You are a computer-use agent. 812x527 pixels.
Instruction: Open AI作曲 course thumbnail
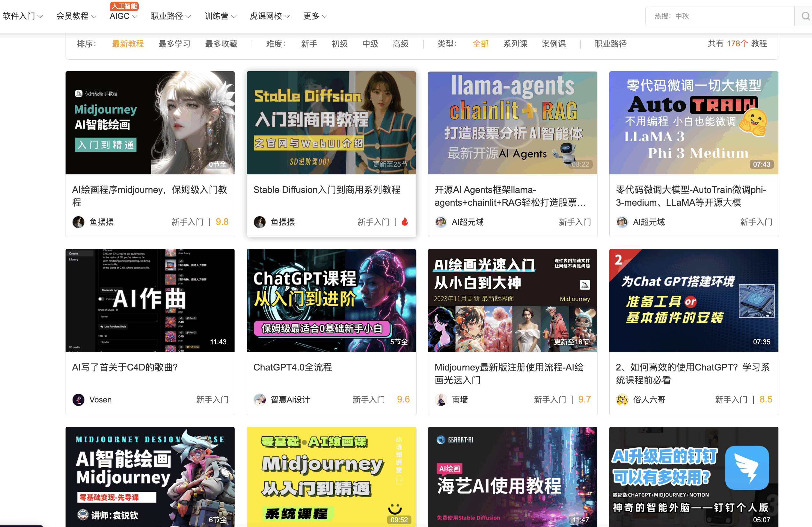[x=150, y=300]
